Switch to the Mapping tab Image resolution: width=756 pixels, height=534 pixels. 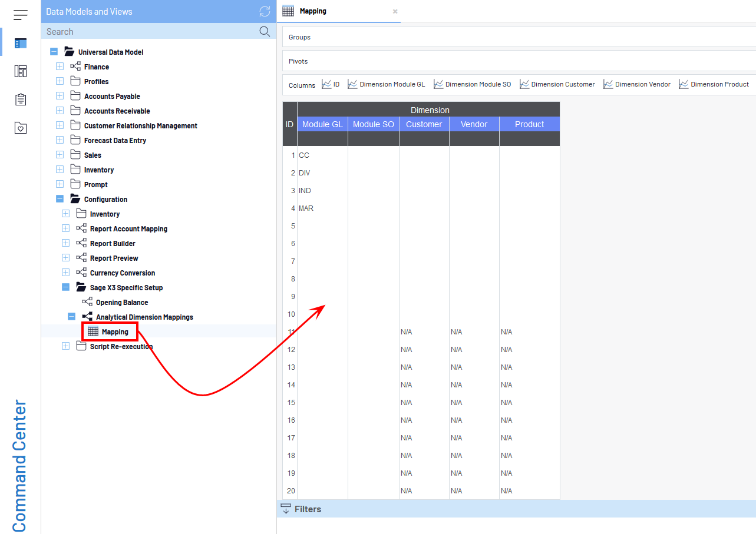pos(312,11)
